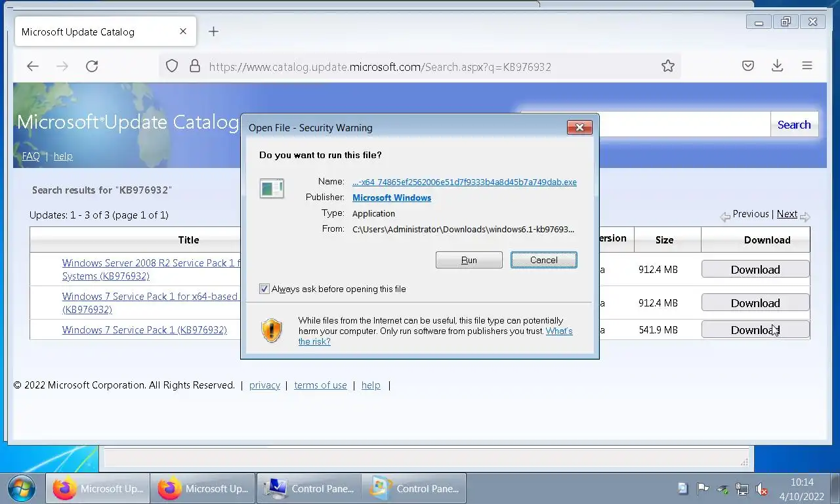Download Windows Server 2008 R2 Service Pack 1
This screenshot has height=504, width=840.
point(755,269)
